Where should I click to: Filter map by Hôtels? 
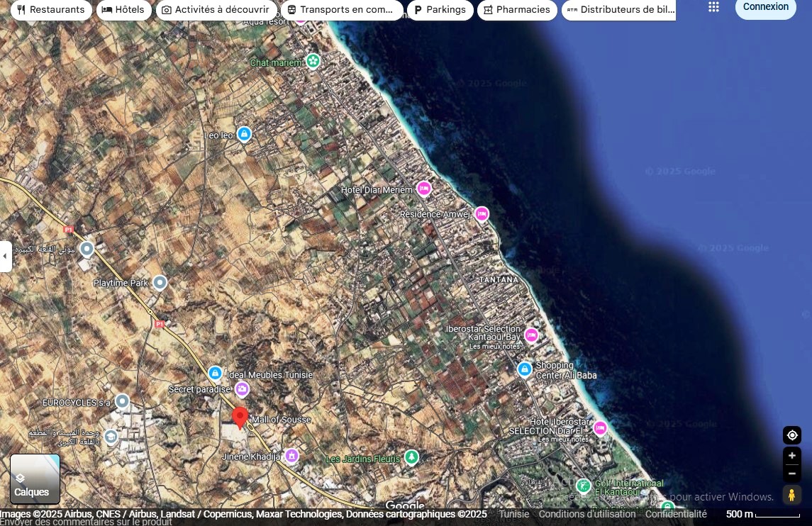tap(123, 10)
